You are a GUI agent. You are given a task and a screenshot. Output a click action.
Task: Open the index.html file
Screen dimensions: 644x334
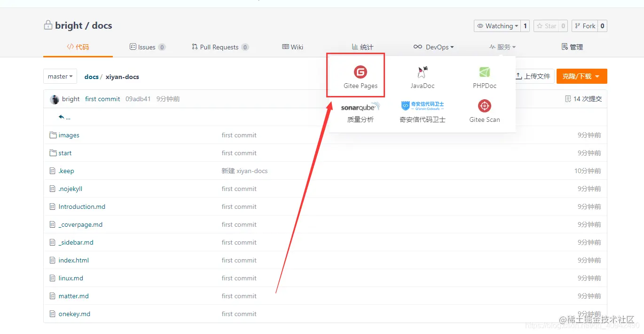point(73,260)
